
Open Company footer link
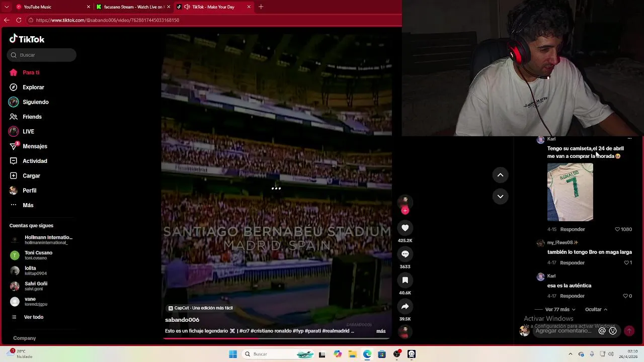tap(24, 338)
